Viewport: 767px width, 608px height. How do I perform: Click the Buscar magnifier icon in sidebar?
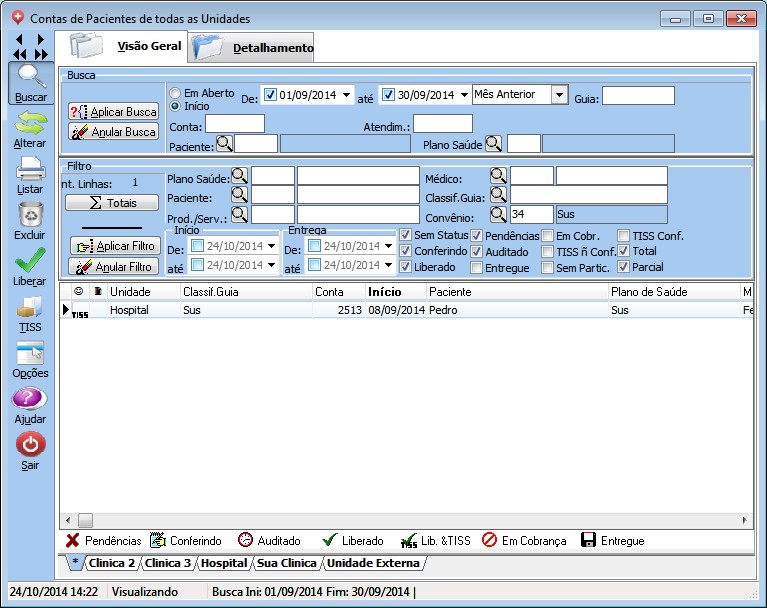tap(30, 77)
